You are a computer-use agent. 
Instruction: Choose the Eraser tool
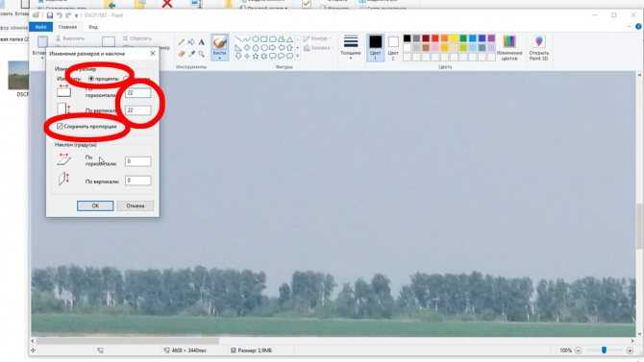[181, 54]
